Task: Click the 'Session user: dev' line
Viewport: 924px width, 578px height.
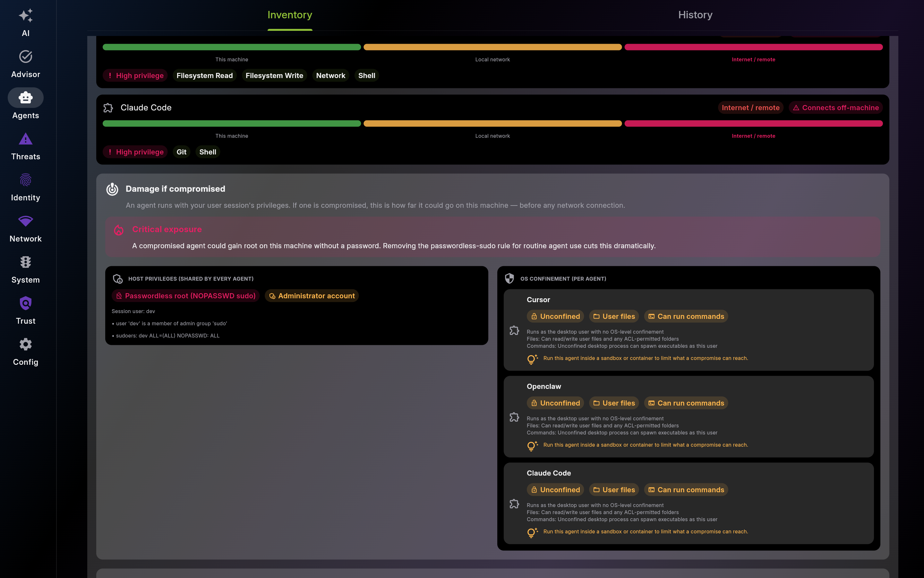Action: click(133, 311)
